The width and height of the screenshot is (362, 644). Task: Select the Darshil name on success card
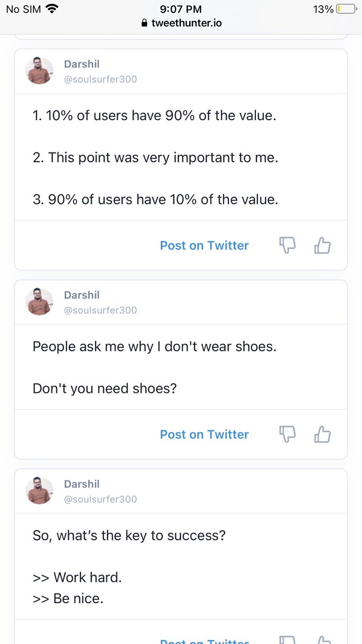82,484
